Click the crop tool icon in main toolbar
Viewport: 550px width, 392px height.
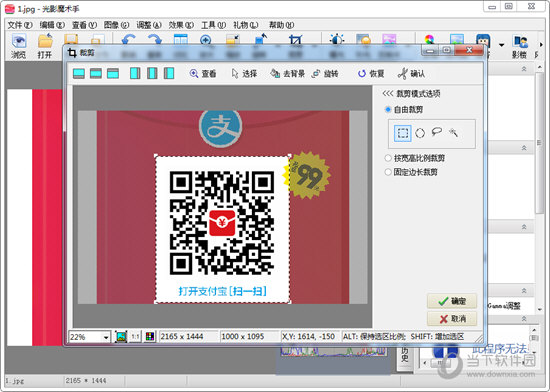295,40
